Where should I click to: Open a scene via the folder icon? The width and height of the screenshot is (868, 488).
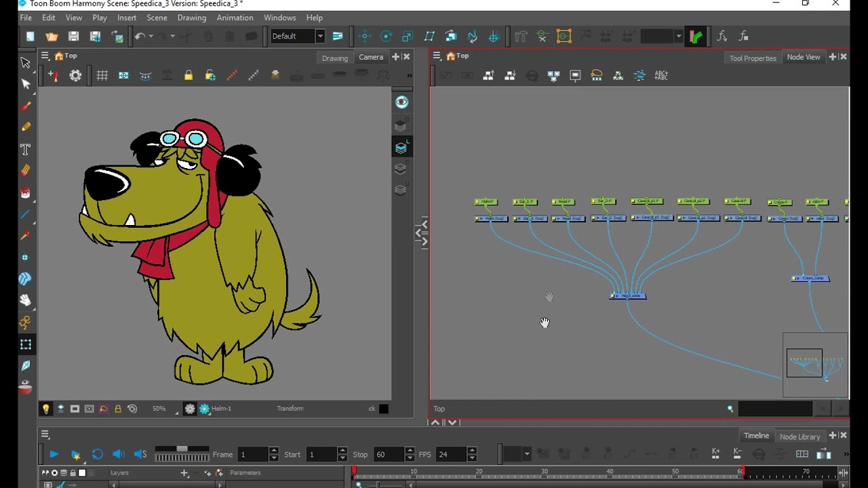click(x=52, y=37)
